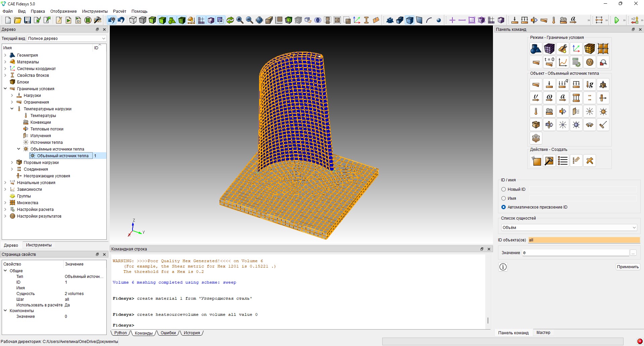Switch to the Инструменты tab

39,245
